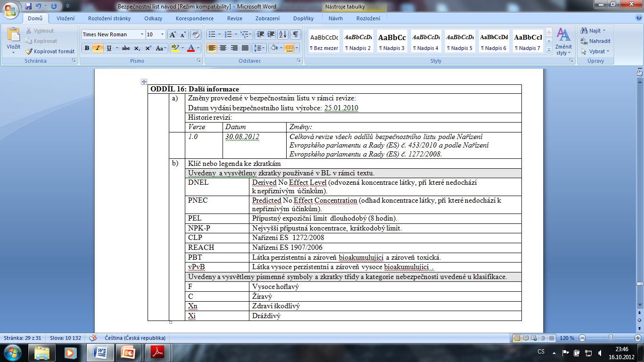Justify the text
The width and height of the screenshot is (644, 362).
tap(245, 48)
